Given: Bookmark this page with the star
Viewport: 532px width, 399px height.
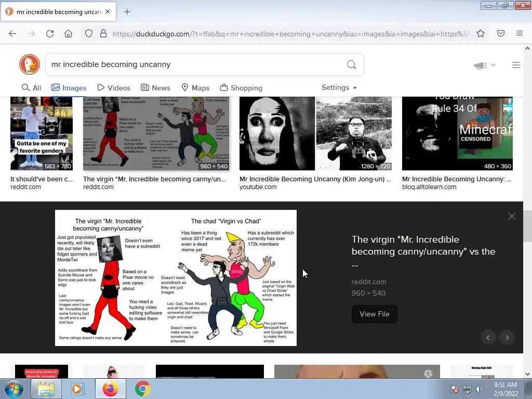Looking at the screenshot, I should [481, 34].
